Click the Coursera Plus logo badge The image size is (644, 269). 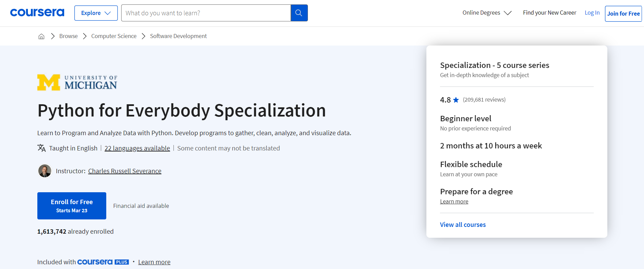[103, 262]
